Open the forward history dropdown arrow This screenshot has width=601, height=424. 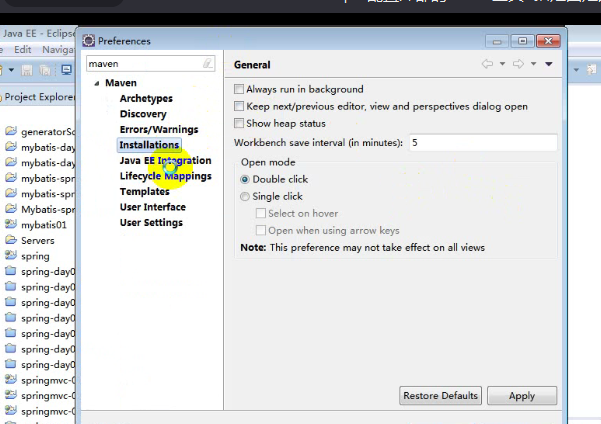534,64
